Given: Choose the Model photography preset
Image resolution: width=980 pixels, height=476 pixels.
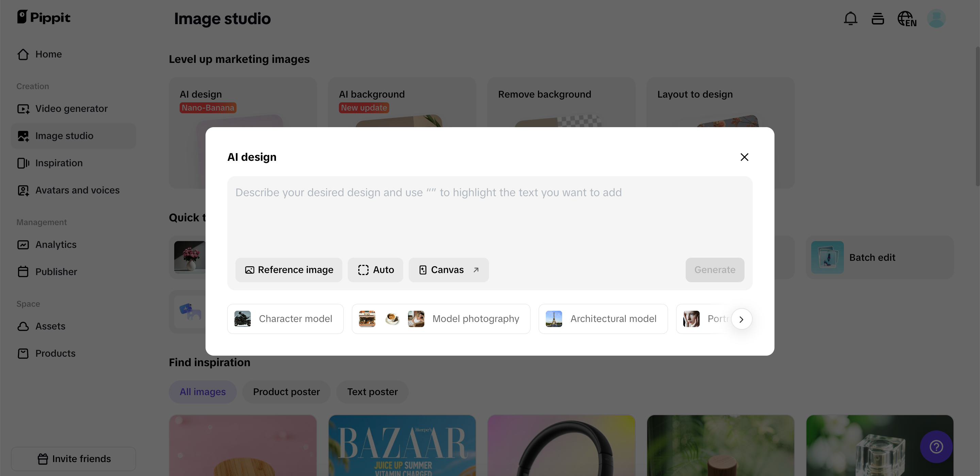Looking at the screenshot, I should (x=441, y=319).
